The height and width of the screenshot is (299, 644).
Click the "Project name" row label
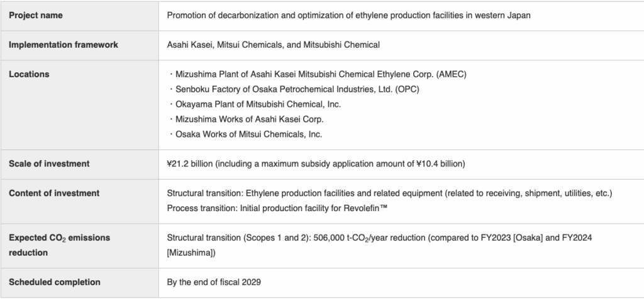pyautogui.click(x=35, y=16)
